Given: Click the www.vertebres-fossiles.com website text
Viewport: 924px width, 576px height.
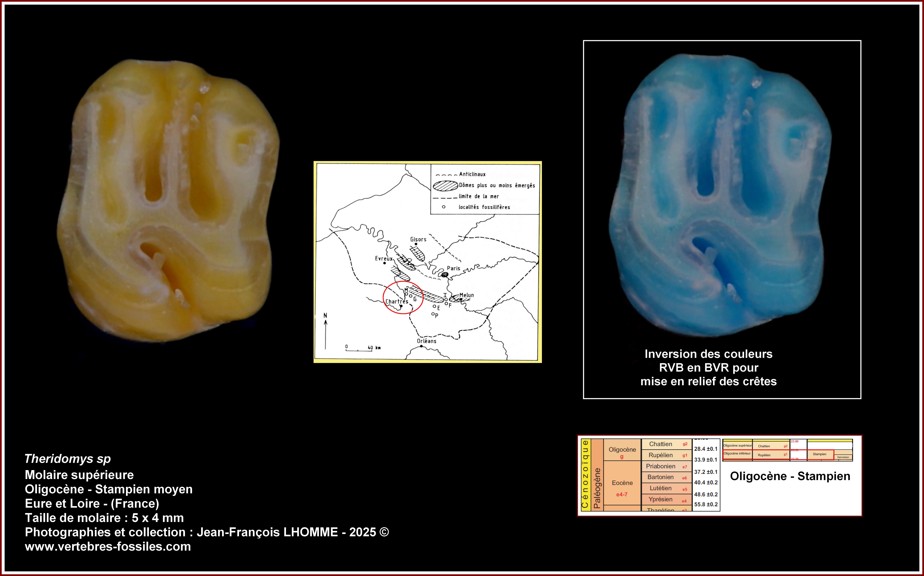Looking at the screenshot, I should pos(108,546).
